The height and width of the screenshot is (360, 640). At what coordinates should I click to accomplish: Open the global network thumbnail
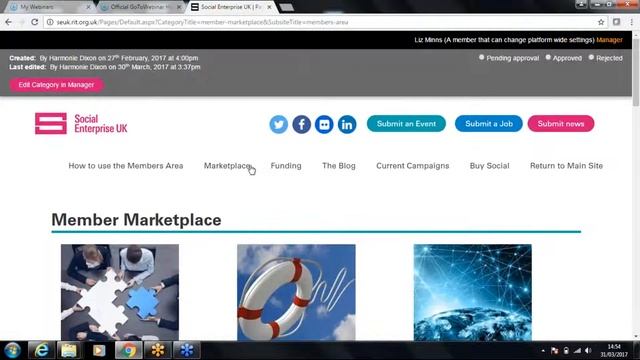472,292
